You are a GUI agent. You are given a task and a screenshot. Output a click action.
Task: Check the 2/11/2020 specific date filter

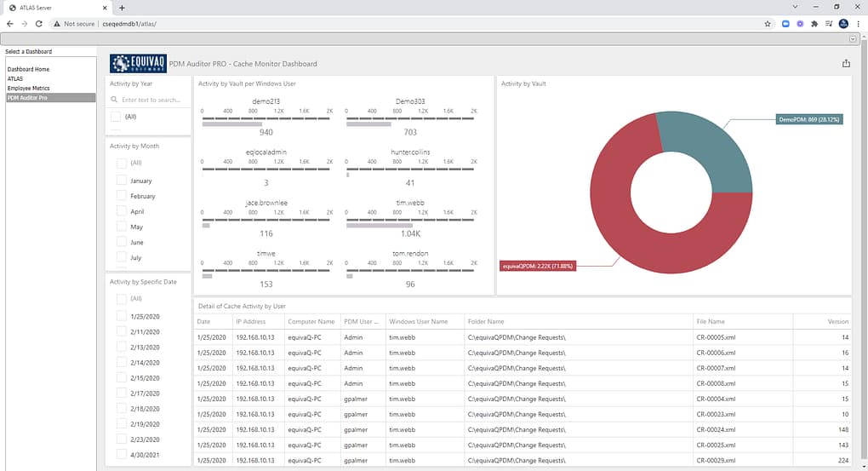click(121, 331)
